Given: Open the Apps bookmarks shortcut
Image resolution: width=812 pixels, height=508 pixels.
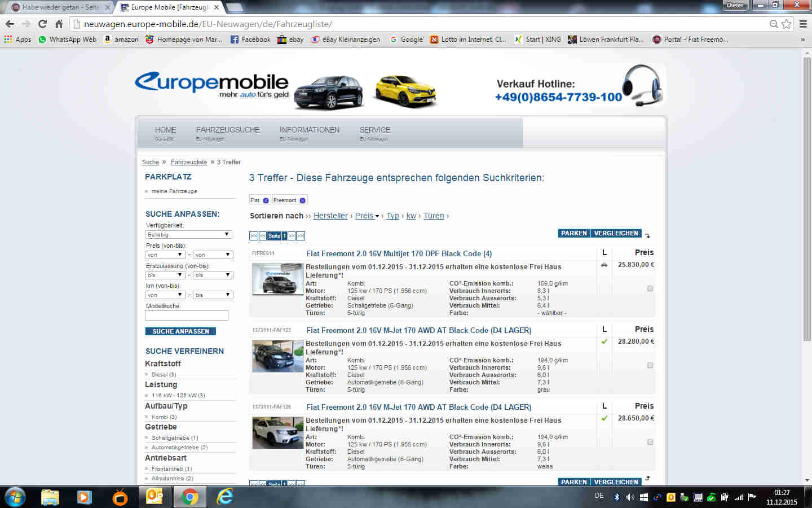Looking at the screenshot, I should pos(17,40).
